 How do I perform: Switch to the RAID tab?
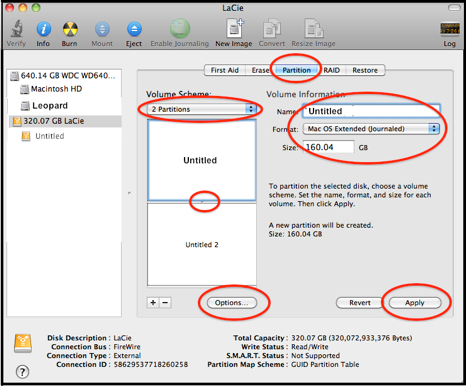331,70
